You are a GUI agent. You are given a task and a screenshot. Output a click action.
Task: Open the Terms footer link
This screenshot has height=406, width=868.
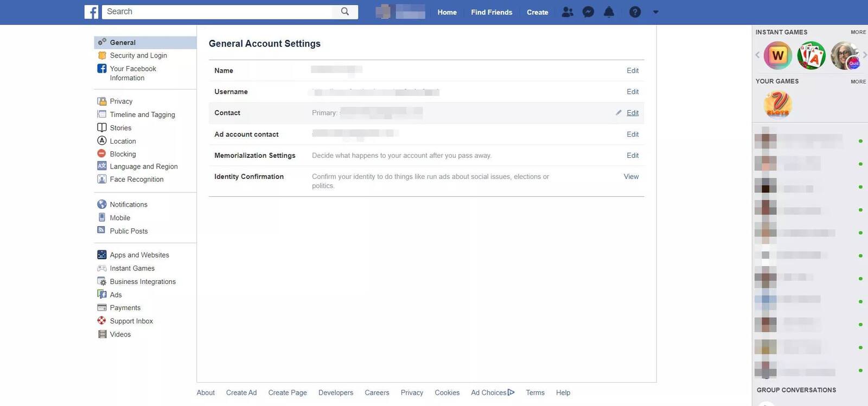(x=535, y=392)
